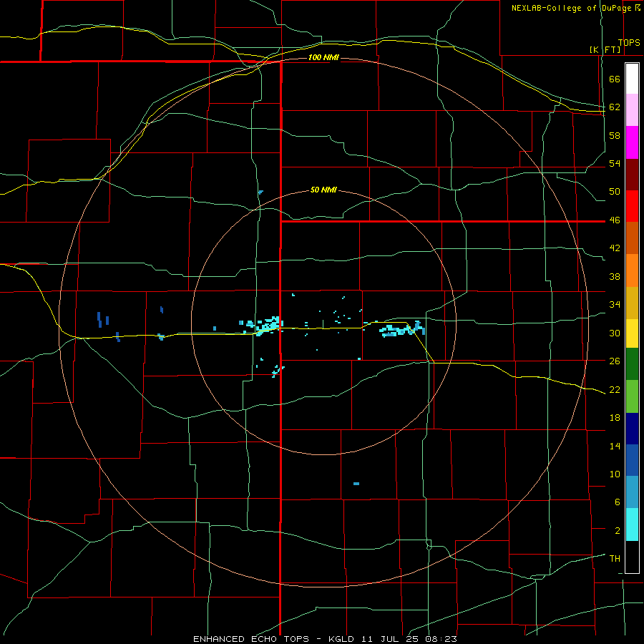Click legend value 22
The height and width of the screenshot is (644, 644).
click(615, 389)
